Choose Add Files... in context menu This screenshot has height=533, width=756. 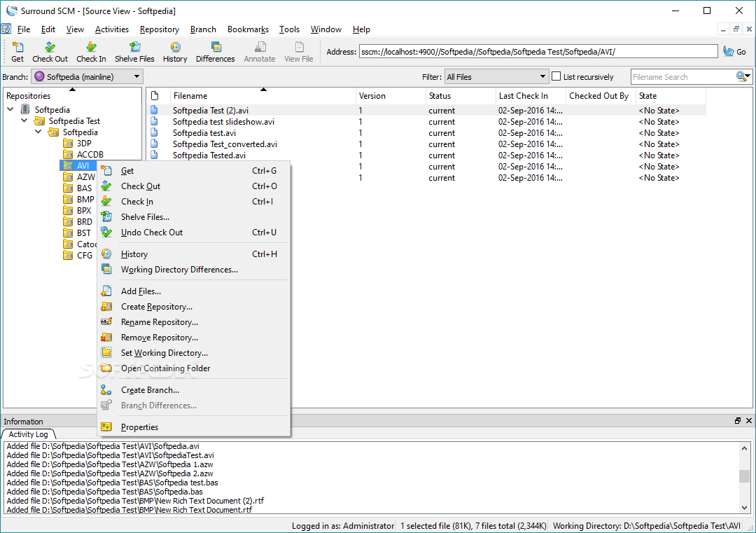pyautogui.click(x=194, y=291)
